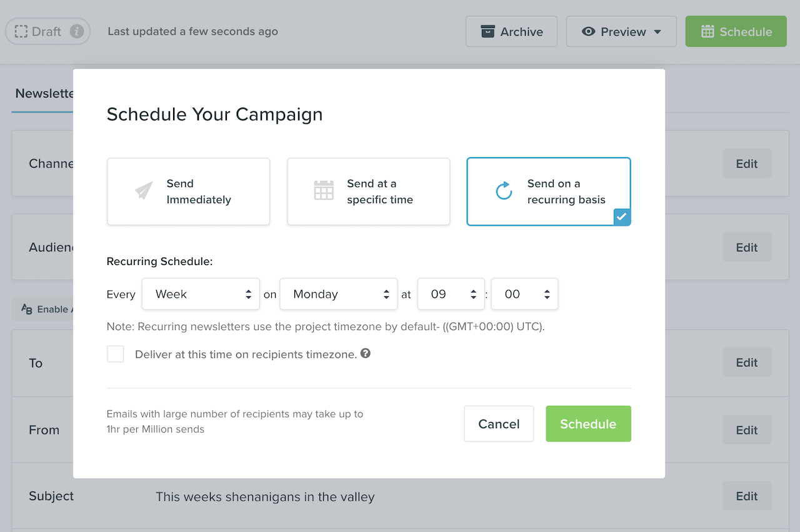
Task: Click the checkmark on Send on a recurring basis
Action: [621, 217]
